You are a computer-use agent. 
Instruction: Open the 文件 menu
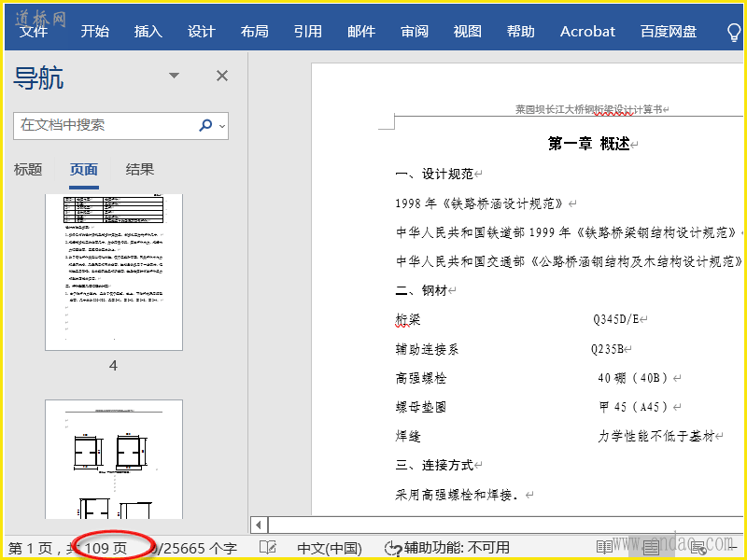(34, 32)
